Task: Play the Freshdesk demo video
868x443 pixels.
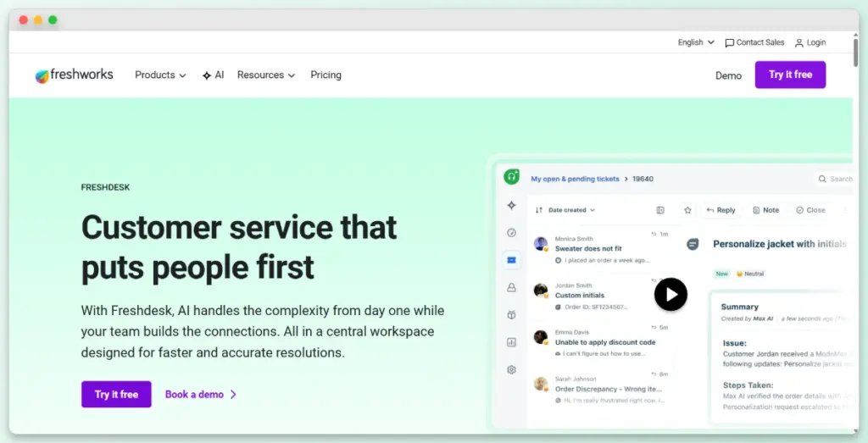Action: pos(670,295)
